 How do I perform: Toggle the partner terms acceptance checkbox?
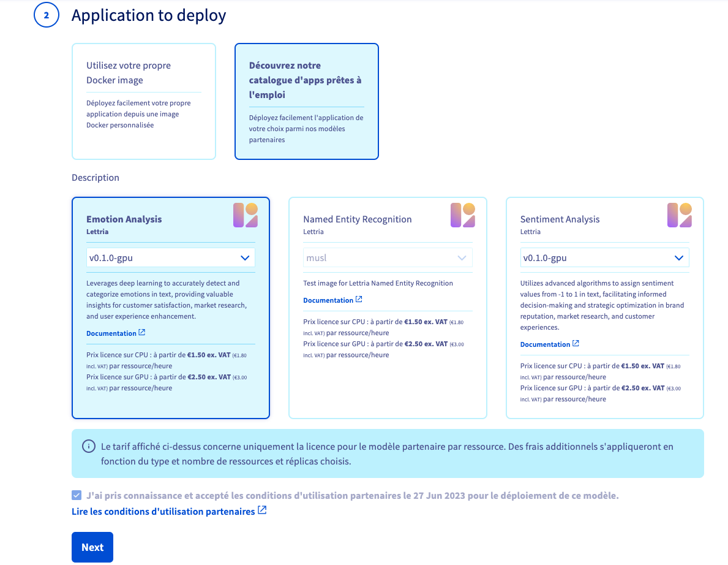tap(77, 495)
